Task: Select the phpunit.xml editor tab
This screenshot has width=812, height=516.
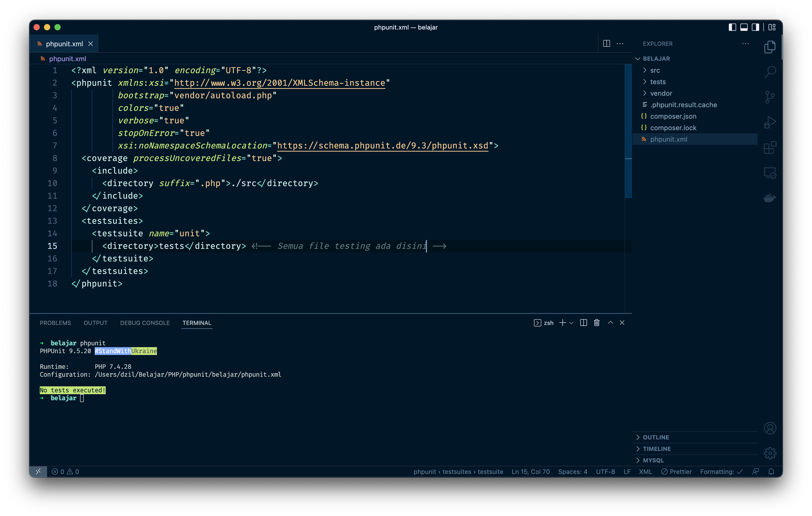Action: coord(64,44)
